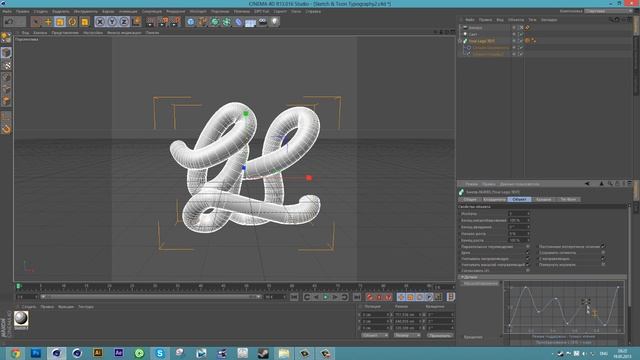Go back using Attribute Manager left arrow
Viewport: 640px width, 360px height.
tap(587, 184)
